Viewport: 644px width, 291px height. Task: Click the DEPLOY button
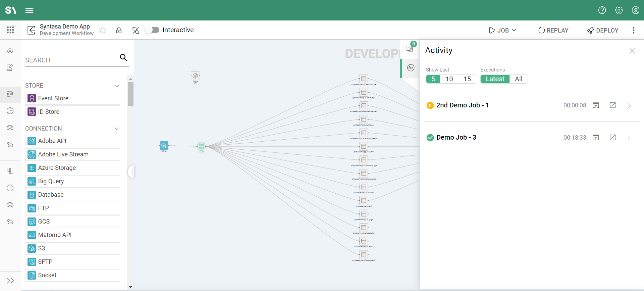tap(603, 30)
